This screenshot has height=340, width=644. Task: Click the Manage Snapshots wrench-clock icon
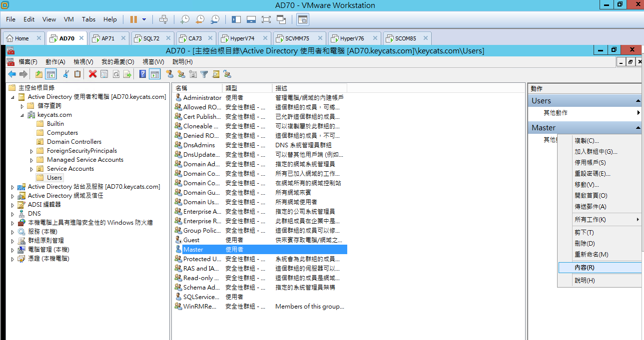(215, 19)
